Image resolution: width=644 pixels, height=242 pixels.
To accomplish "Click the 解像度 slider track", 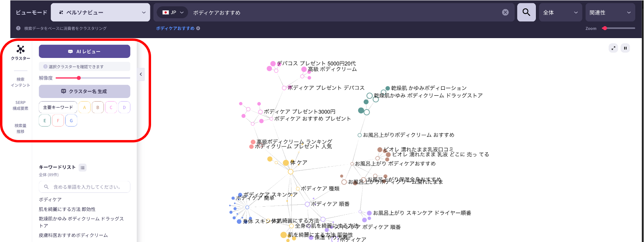I will click(x=103, y=78).
